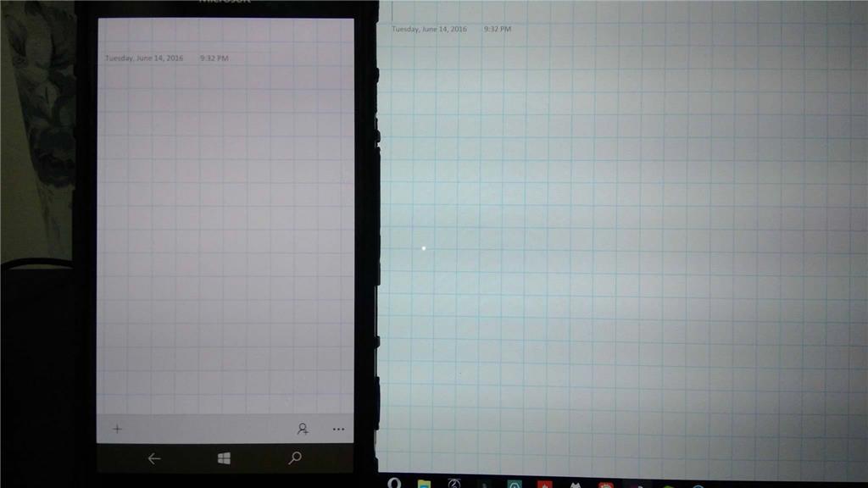Open the three-dots more menu on phone
Screen dimensions: 868x488
tap(338, 430)
